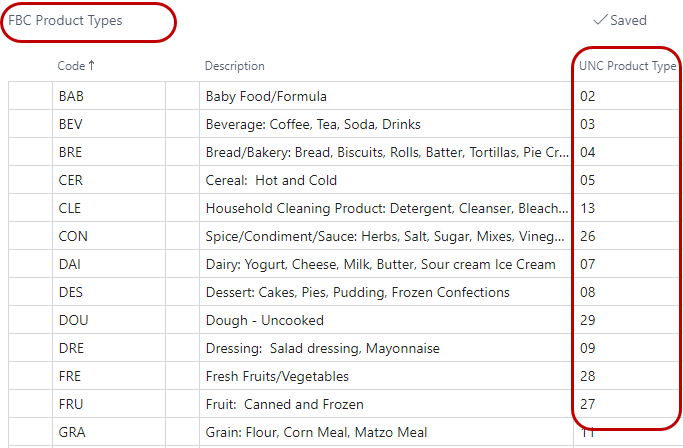683x448 pixels.
Task: Click the BEV code cell
Action: 72,125
